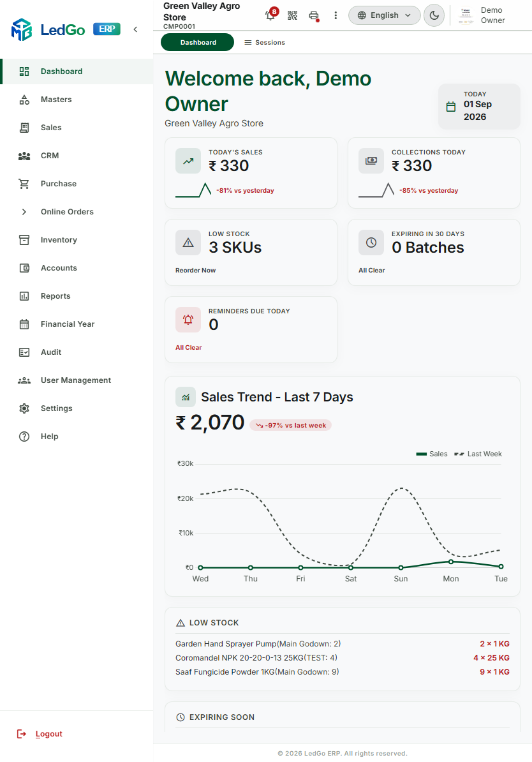This screenshot has height=762, width=532.
Task: Select Garden Hand Sprayer Pump row
Action: pos(343,644)
